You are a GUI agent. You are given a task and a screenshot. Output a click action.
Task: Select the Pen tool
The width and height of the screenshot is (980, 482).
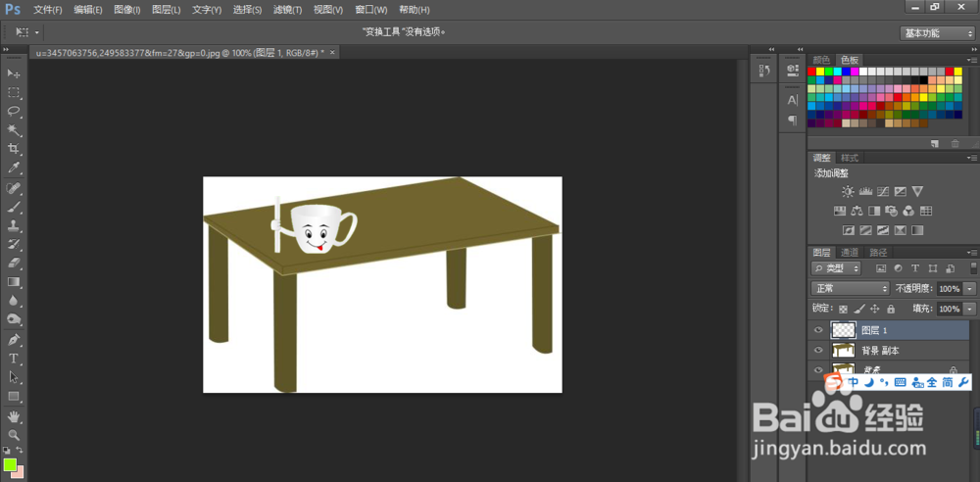[13, 340]
